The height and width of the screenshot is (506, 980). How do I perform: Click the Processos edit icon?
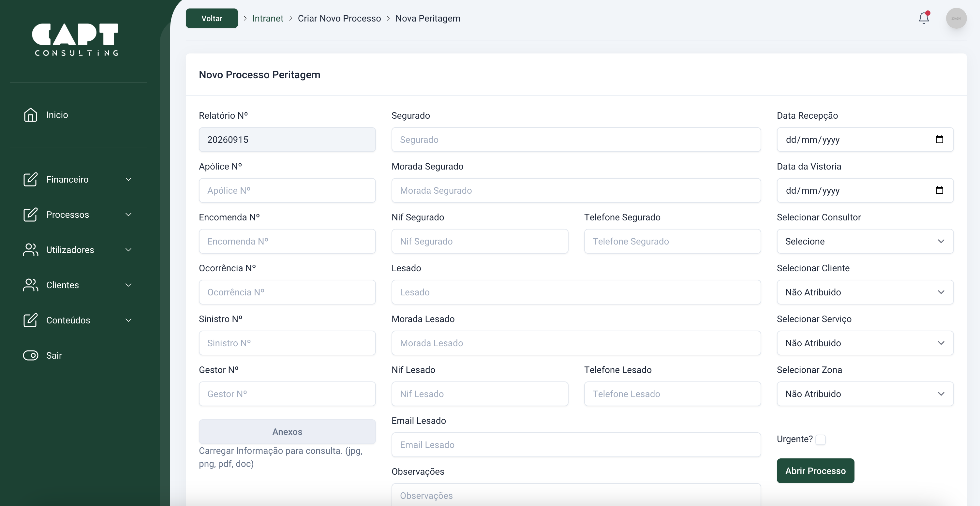[30, 215]
